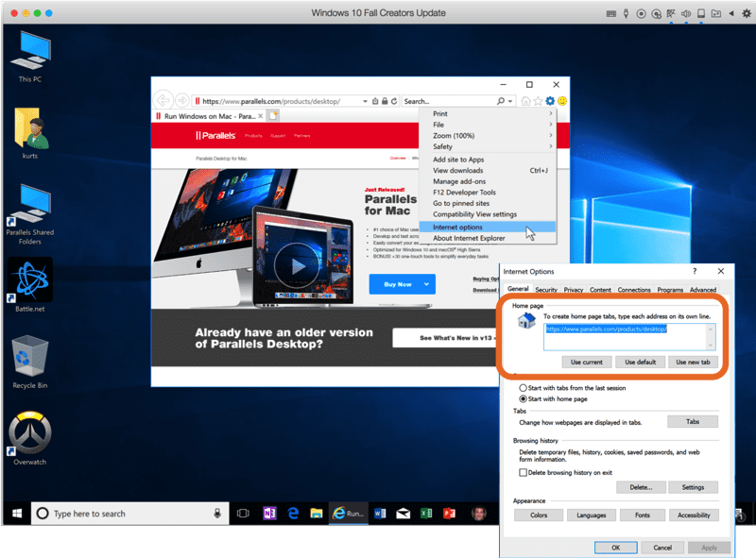
Task: Open Parallels Shared Folders desktop shortcut
Action: 30,214
